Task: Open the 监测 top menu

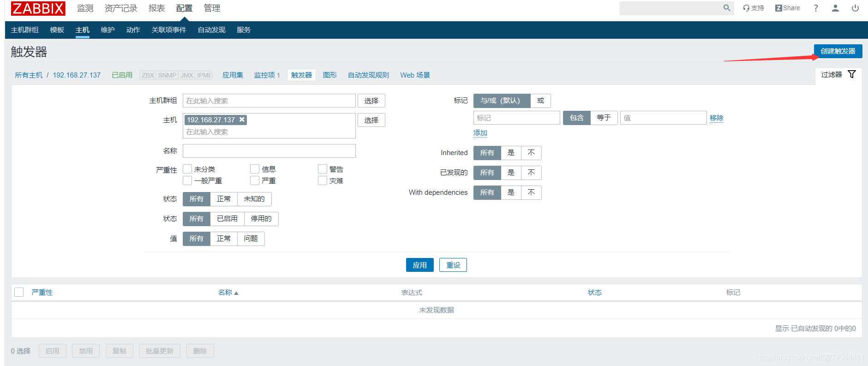Action: 85,8
